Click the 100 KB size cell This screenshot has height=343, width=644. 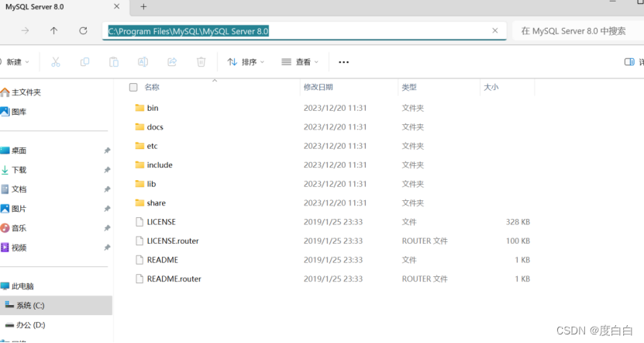point(518,241)
